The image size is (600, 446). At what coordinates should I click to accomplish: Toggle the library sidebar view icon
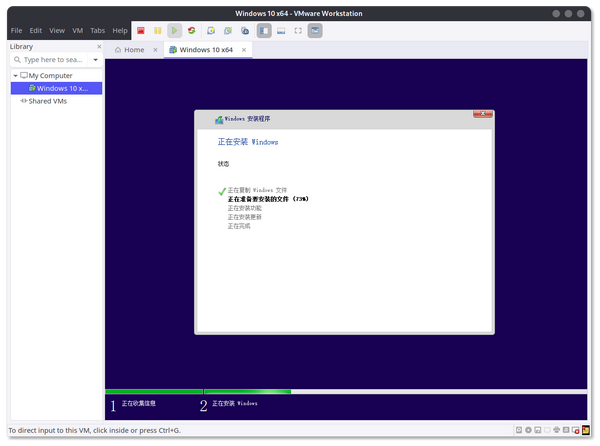[264, 31]
